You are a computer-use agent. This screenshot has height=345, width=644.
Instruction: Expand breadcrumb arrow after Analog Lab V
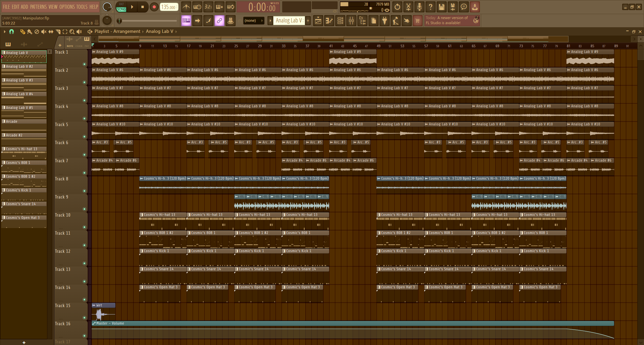tap(176, 32)
